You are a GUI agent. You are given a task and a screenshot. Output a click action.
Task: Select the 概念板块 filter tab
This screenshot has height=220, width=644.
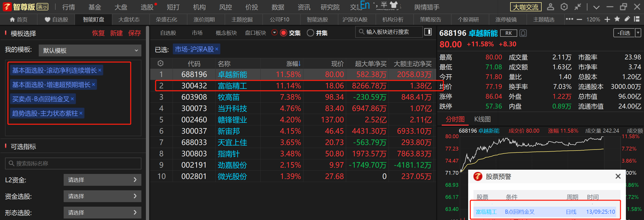tap(226, 33)
